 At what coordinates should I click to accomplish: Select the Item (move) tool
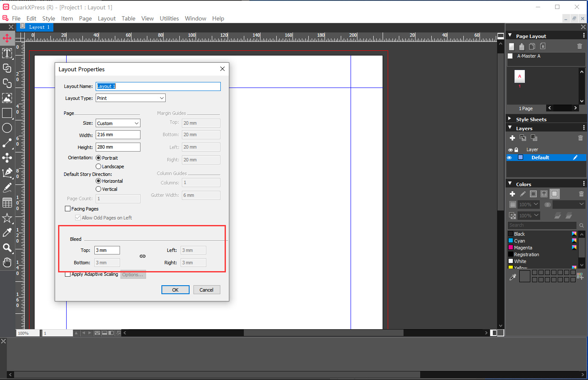(7, 38)
